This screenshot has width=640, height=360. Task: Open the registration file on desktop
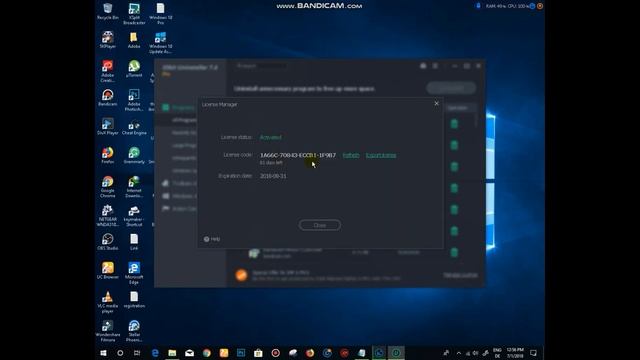pyautogui.click(x=134, y=300)
